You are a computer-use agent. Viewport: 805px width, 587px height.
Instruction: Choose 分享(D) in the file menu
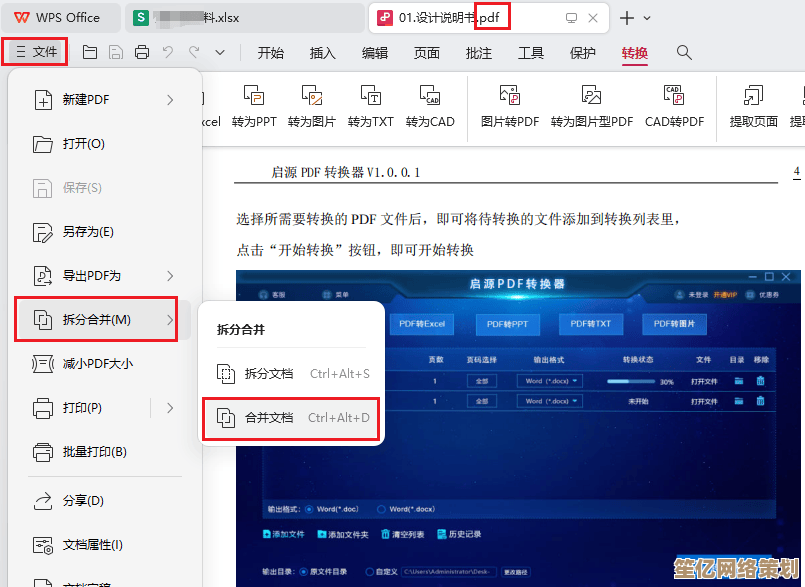(x=103, y=501)
